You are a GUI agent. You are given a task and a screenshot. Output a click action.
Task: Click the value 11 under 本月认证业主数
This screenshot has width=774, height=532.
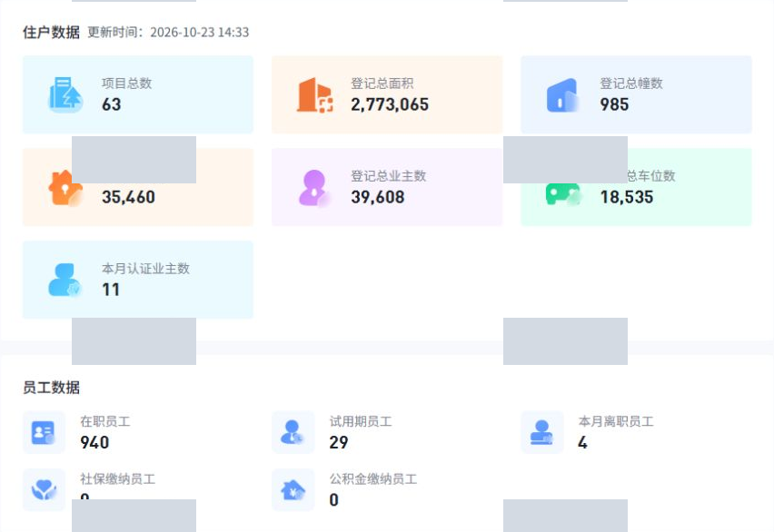click(111, 290)
